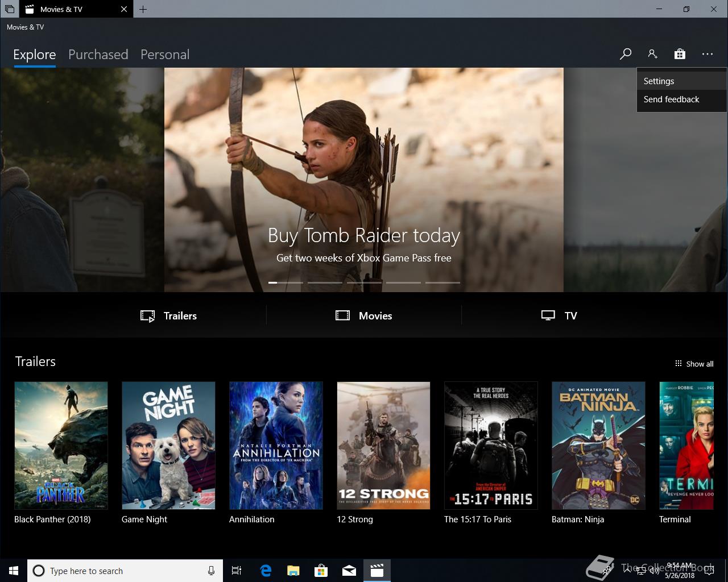Click the grid icon beside Show all

tap(678, 363)
